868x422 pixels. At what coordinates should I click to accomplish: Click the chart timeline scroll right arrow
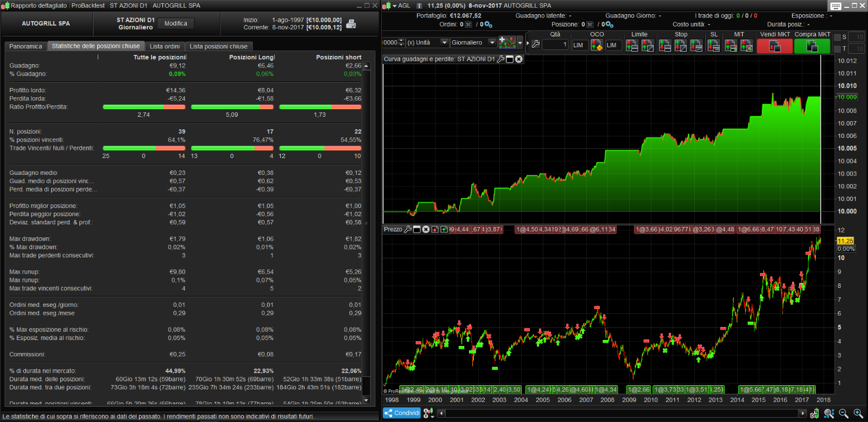pos(802,413)
